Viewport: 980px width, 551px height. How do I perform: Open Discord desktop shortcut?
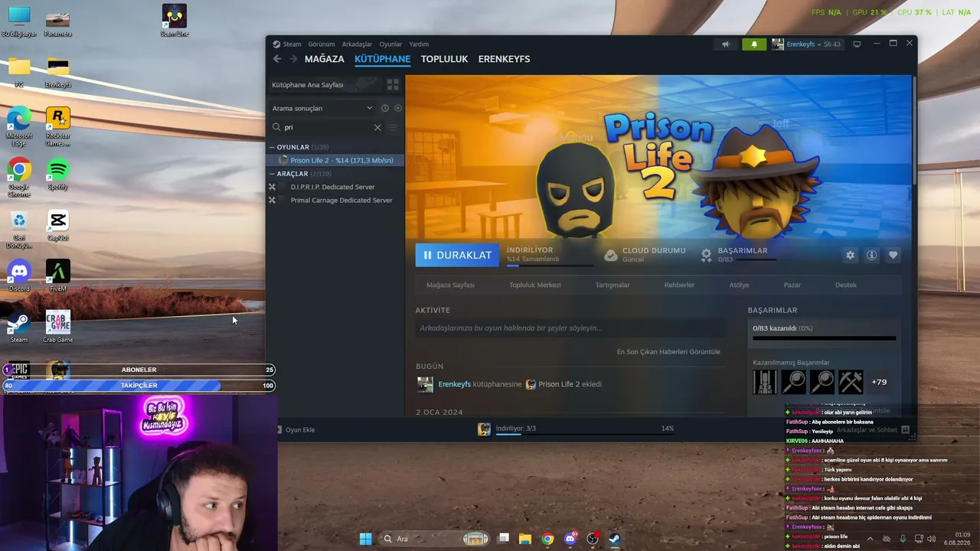19,275
